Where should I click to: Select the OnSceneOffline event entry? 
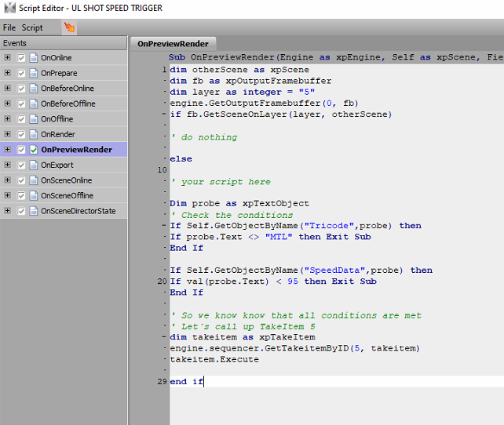tap(67, 195)
